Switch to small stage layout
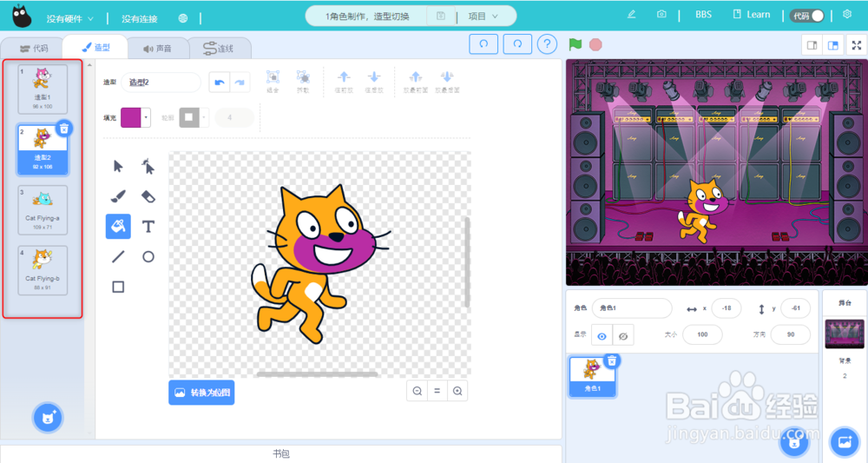 pos(812,45)
